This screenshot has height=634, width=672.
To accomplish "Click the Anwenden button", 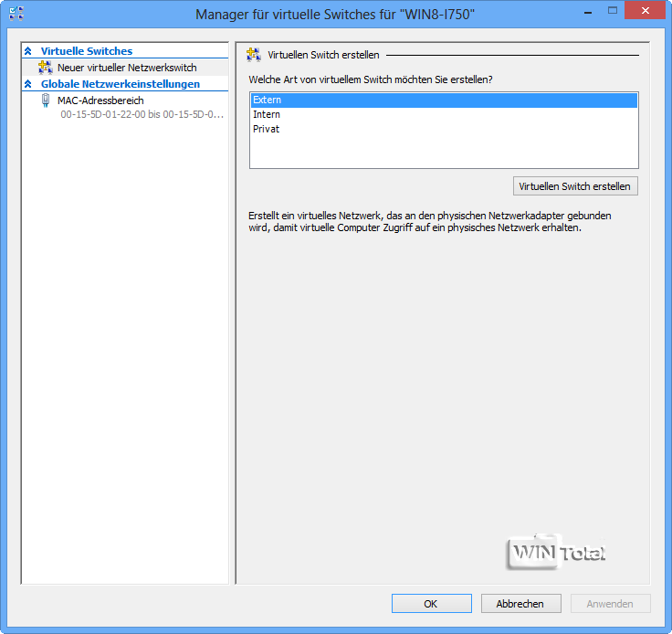I will click(610, 604).
